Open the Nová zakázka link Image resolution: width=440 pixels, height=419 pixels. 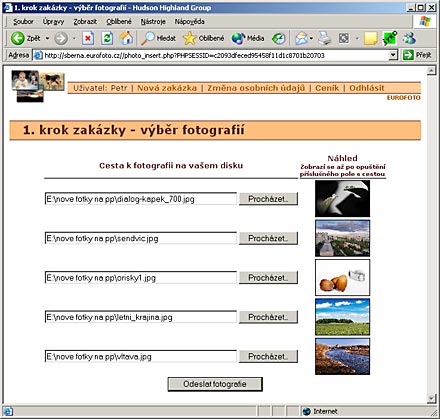pos(167,88)
